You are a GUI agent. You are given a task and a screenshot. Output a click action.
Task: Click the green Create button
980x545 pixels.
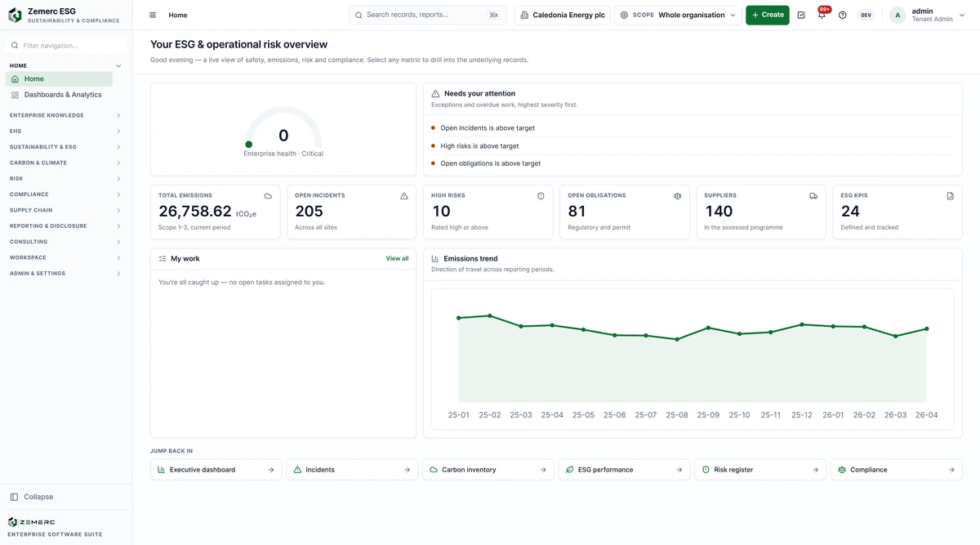pos(768,15)
